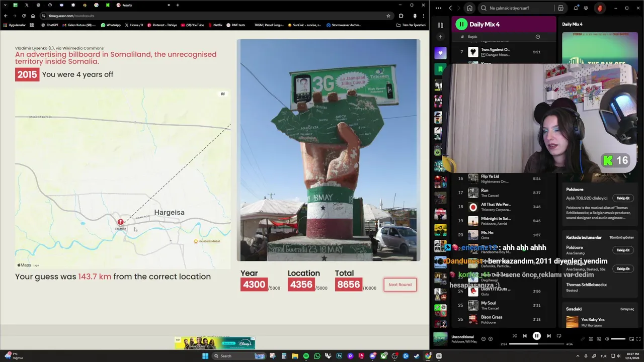Adjust the Spotify volume slider
The height and width of the screenshot is (362, 644).
(618, 339)
